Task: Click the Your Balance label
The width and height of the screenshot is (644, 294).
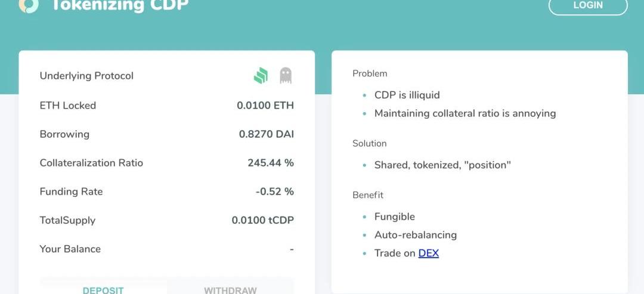Action: 70,249
